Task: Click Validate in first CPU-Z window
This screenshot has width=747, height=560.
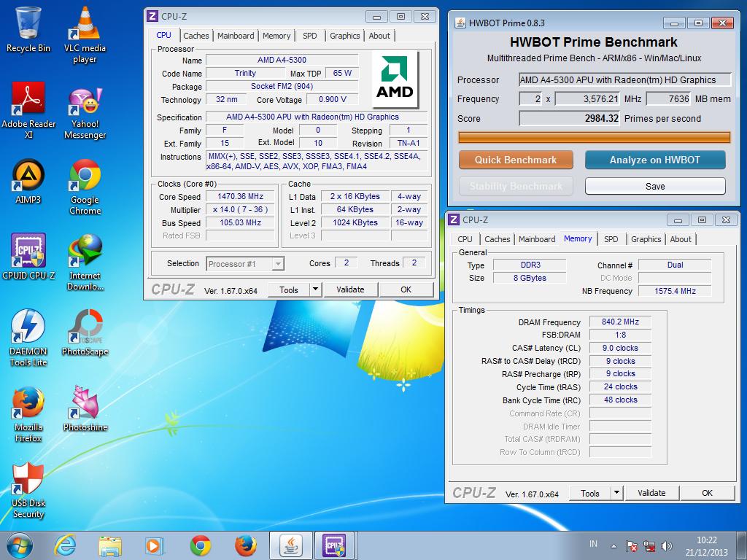Action: click(350, 289)
